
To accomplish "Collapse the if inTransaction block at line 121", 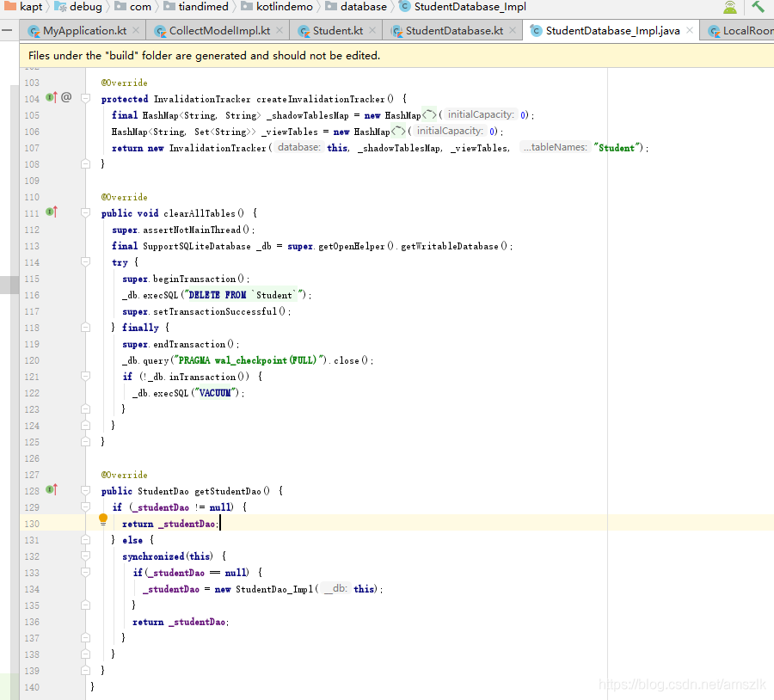I will tap(85, 376).
